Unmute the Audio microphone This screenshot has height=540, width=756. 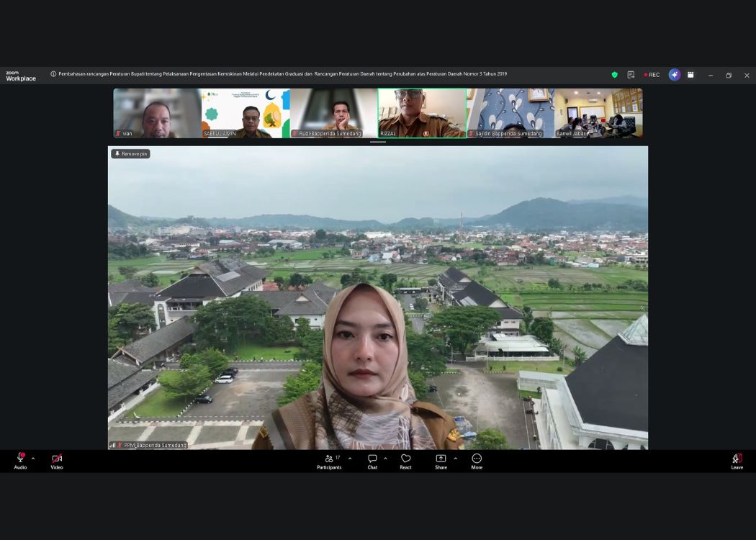[20, 459]
